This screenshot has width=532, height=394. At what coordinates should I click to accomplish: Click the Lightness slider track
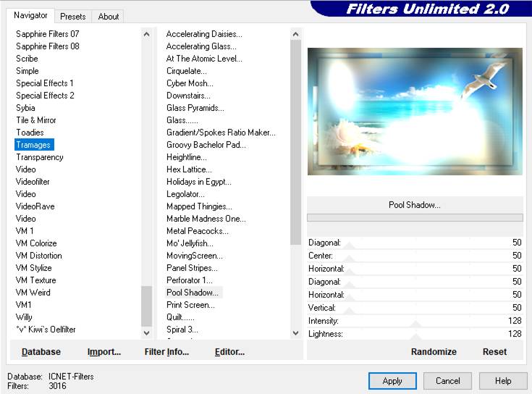point(449,335)
